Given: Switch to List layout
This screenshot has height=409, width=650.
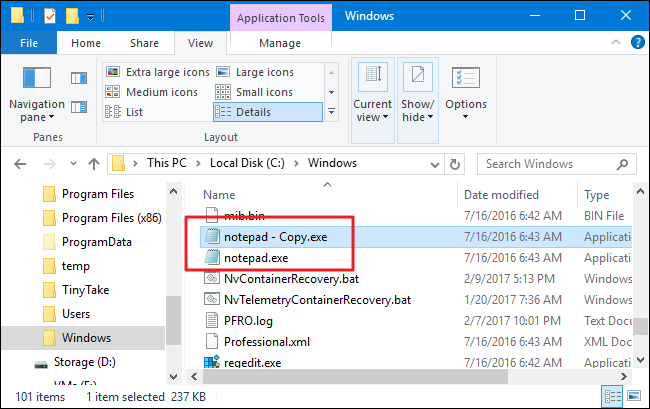Looking at the screenshot, I should [x=124, y=112].
